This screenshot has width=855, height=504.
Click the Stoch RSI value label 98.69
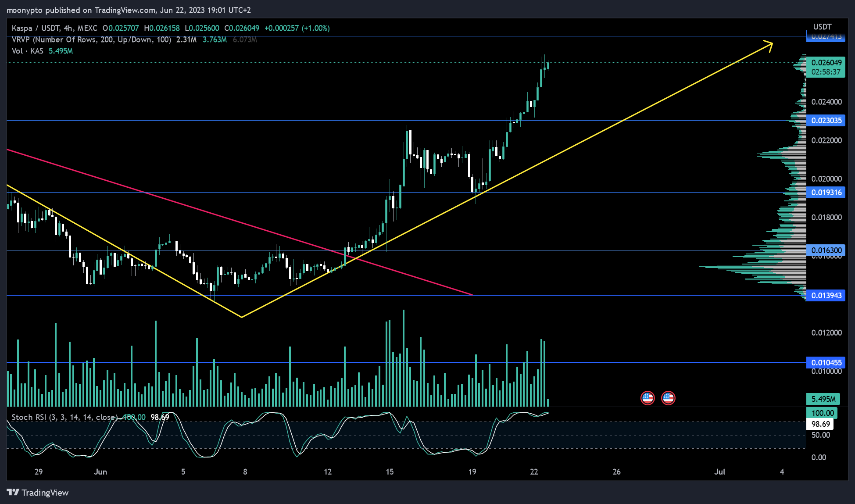tap(820, 424)
